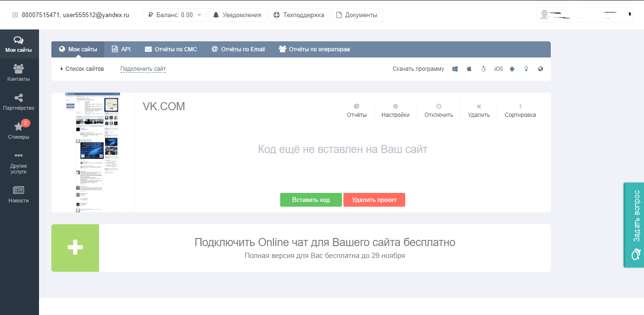The width and height of the screenshot is (644, 315).
Task: Open Стикеры in the left sidebar
Action: 19,131
